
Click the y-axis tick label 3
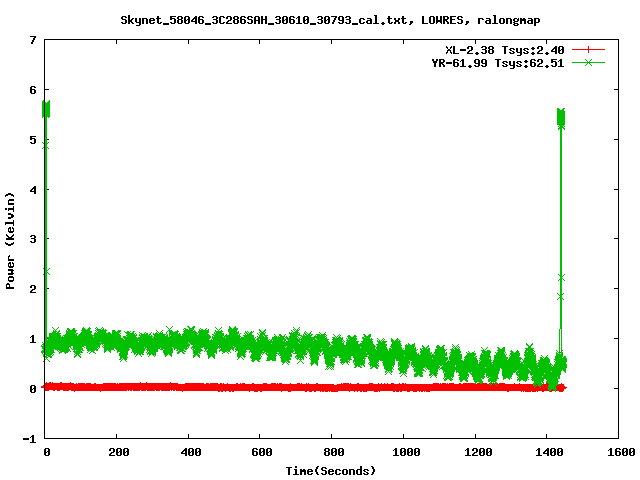pyautogui.click(x=33, y=239)
